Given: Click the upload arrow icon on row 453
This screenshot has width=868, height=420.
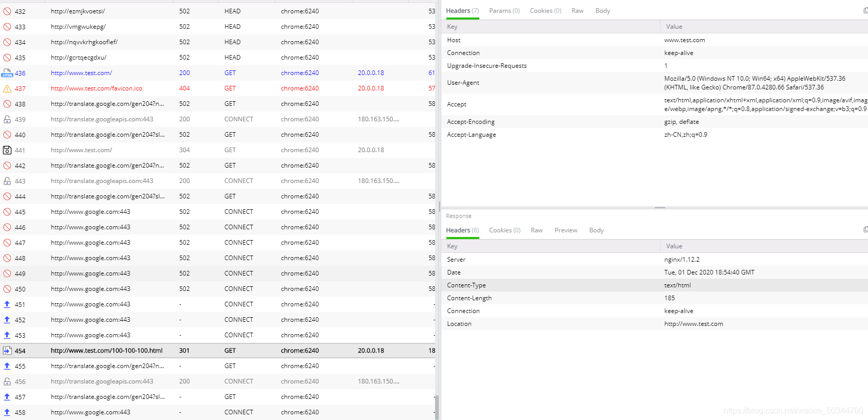Looking at the screenshot, I should [x=7, y=335].
